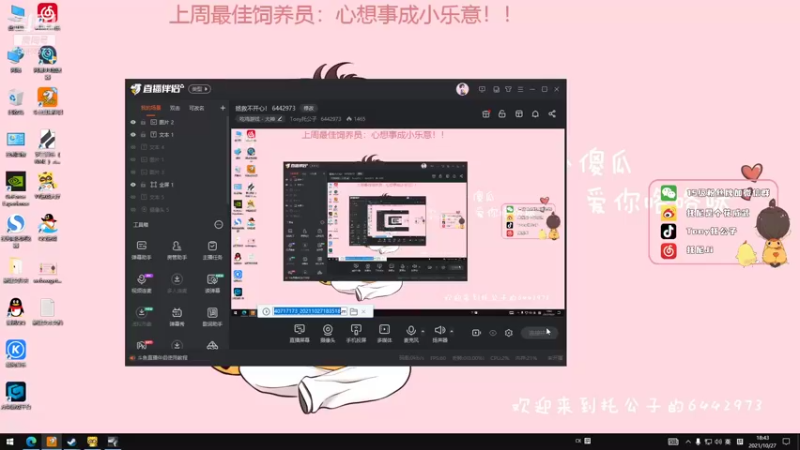Open the lock icon in the room header
This screenshot has width=800, height=450.
502,114
